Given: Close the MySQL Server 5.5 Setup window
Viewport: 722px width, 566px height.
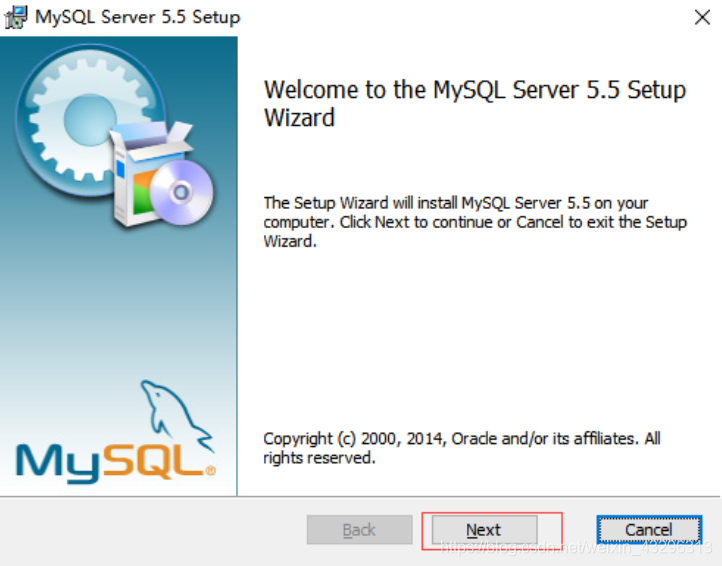Looking at the screenshot, I should coord(702,18).
